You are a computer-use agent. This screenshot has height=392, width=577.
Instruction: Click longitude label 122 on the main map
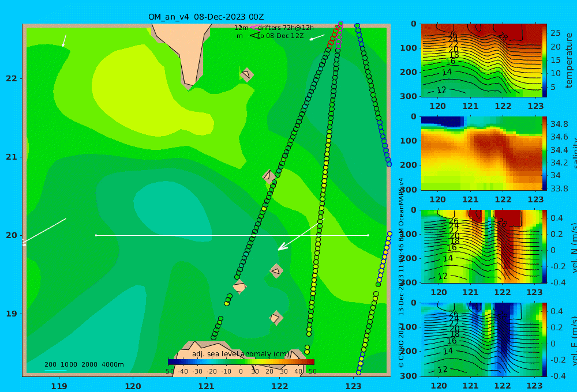[x=280, y=386]
